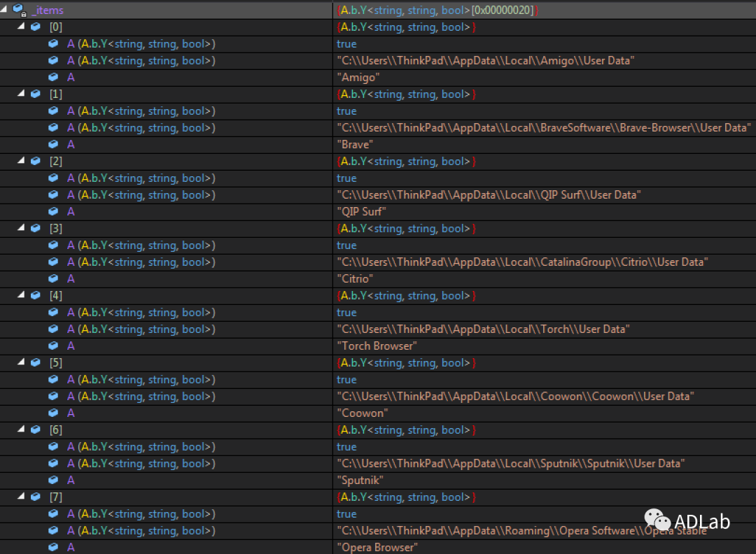Select the Coowon User Data path value
The width and height of the screenshot is (756, 554).
(515, 396)
